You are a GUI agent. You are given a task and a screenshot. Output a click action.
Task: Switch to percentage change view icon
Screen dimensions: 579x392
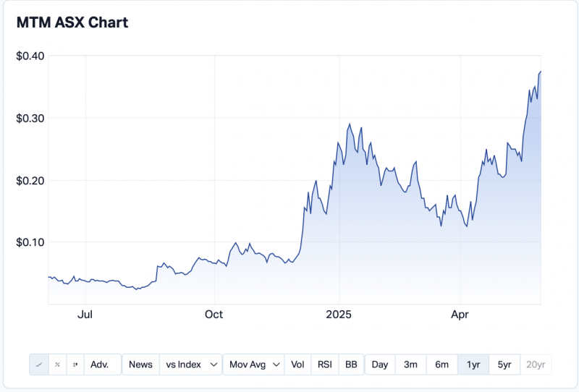click(x=57, y=365)
